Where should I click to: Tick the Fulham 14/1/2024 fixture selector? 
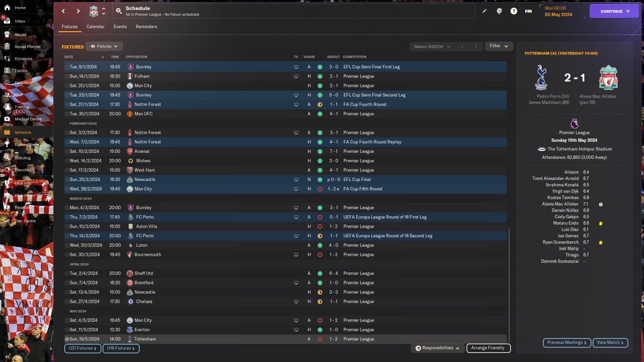(x=67, y=76)
